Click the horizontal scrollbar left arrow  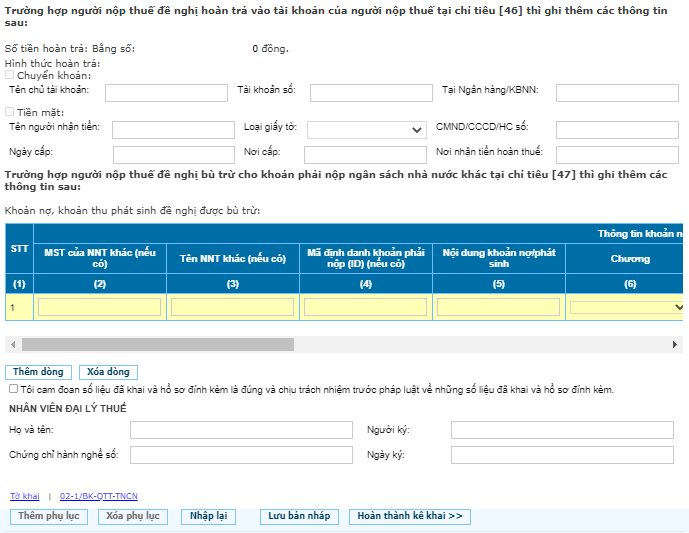click(12, 344)
